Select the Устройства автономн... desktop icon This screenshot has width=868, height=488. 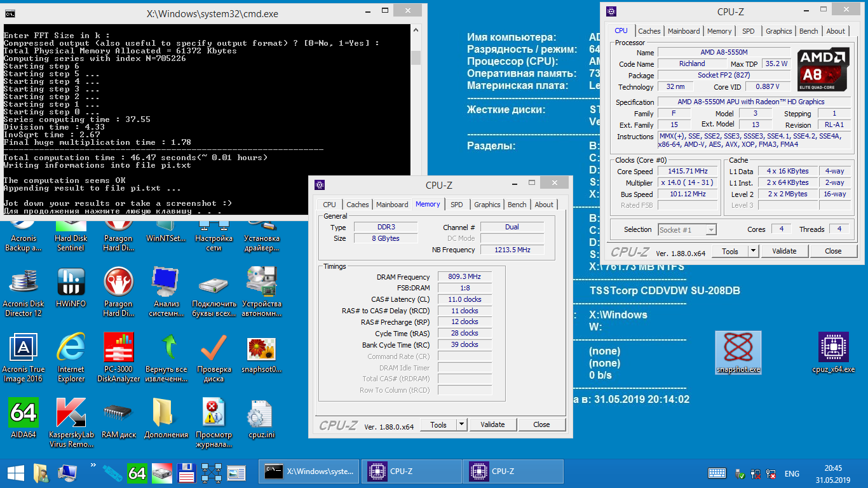pos(261,291)
